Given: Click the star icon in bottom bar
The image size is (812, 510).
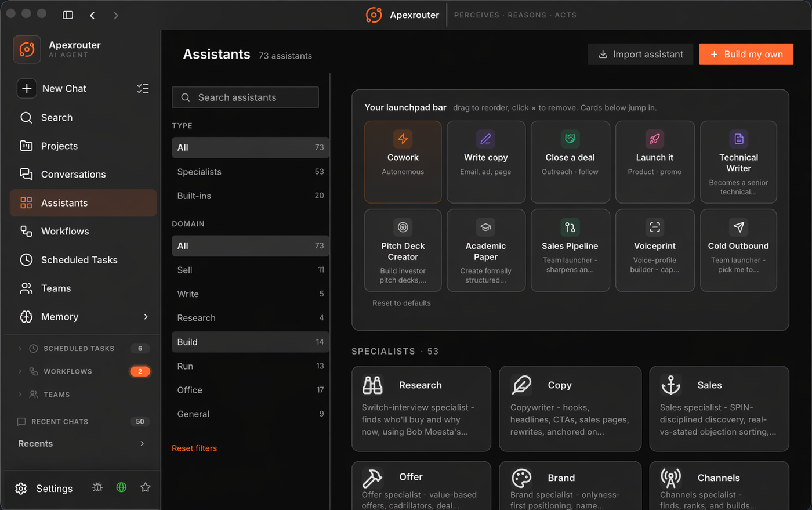Looking at the screenshot, I should click(x=146, y=487).
